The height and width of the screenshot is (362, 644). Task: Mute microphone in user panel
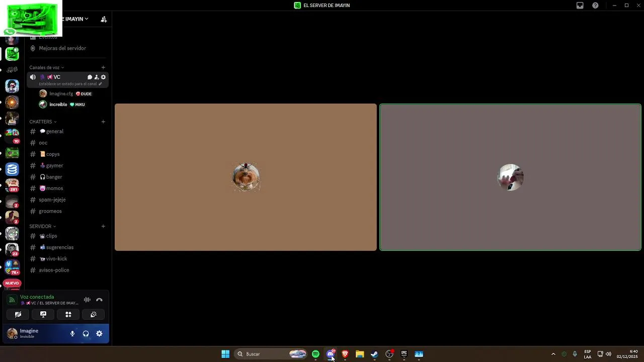[72, 333]
